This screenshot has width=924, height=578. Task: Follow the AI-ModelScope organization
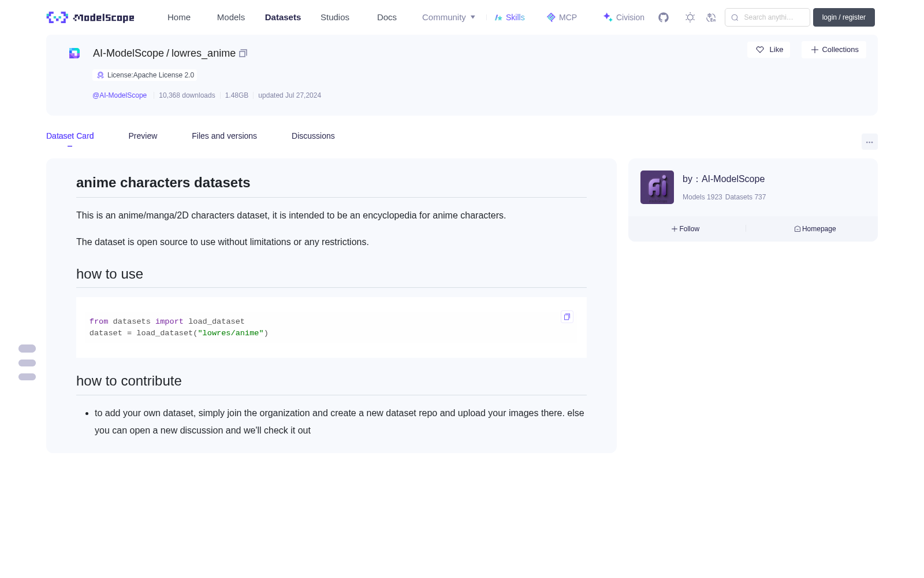685,229
